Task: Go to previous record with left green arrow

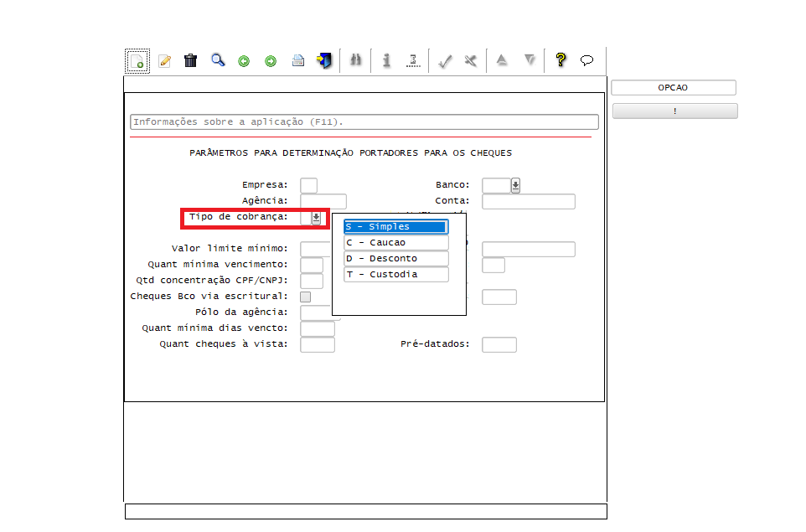Action: tap(244, 61)
